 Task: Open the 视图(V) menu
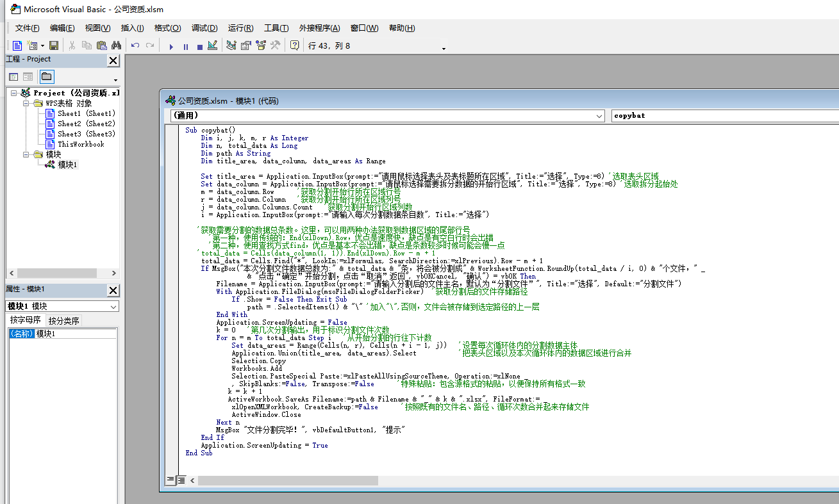point(97,28)
